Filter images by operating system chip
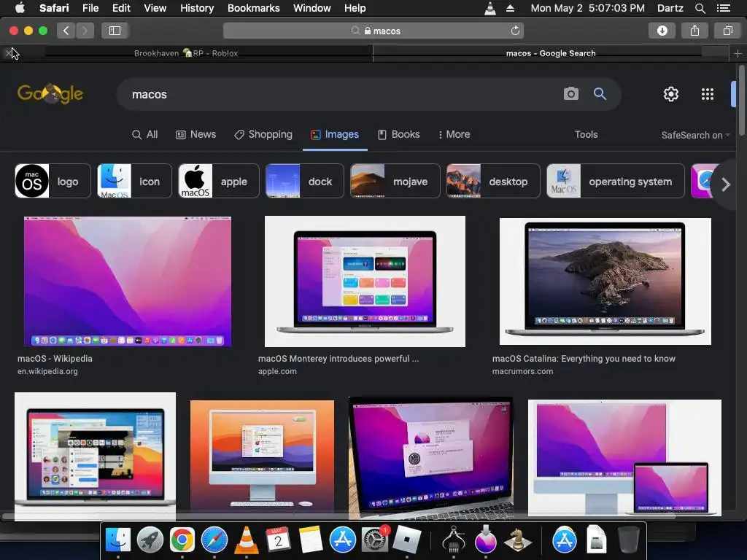 pos(616,181)
